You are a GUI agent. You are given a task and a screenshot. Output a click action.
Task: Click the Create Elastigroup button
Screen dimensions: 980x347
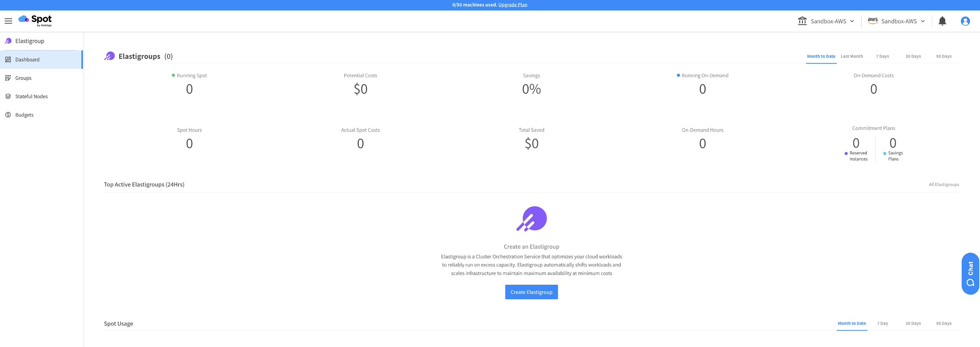(531, 292)
